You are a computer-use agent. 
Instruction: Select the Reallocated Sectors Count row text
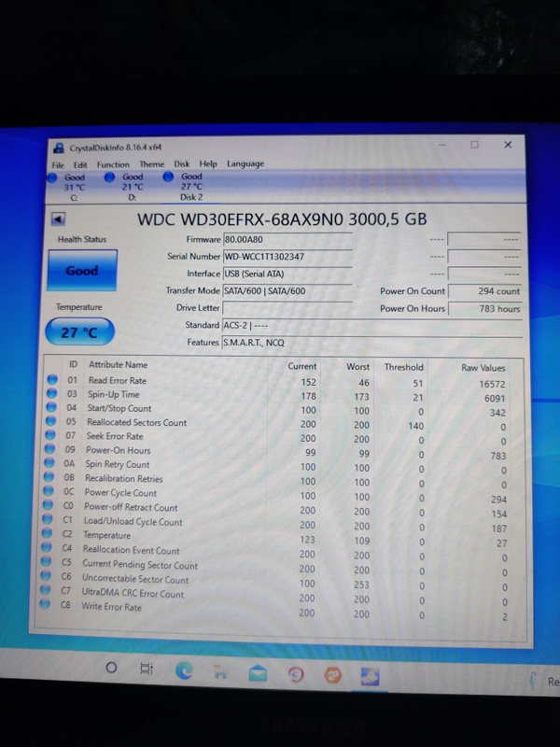coord(136,423)
